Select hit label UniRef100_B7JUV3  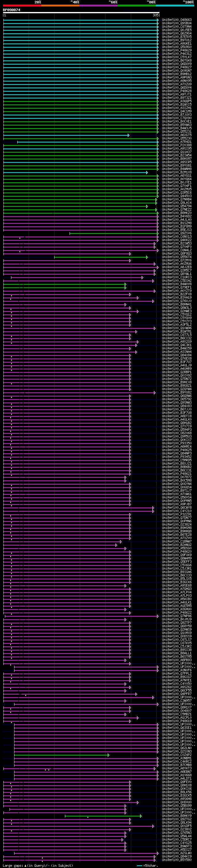pyautogui.click(x=177, y=115)
